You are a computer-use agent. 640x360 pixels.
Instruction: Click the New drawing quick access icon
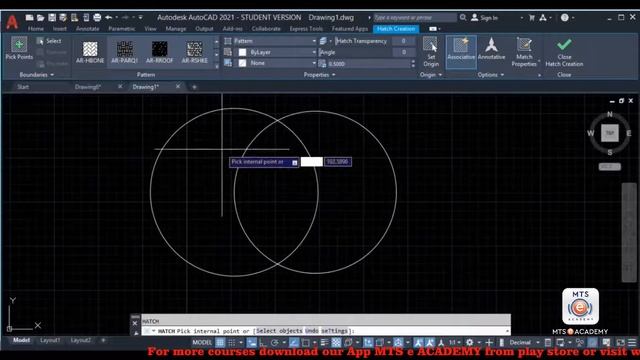pyautogui.click(x=29, y=18)
